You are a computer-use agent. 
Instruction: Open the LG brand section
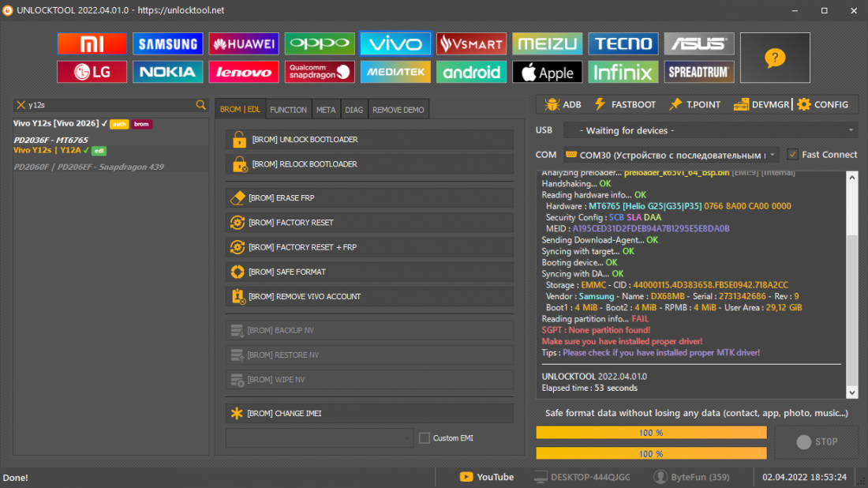[92, 72]
